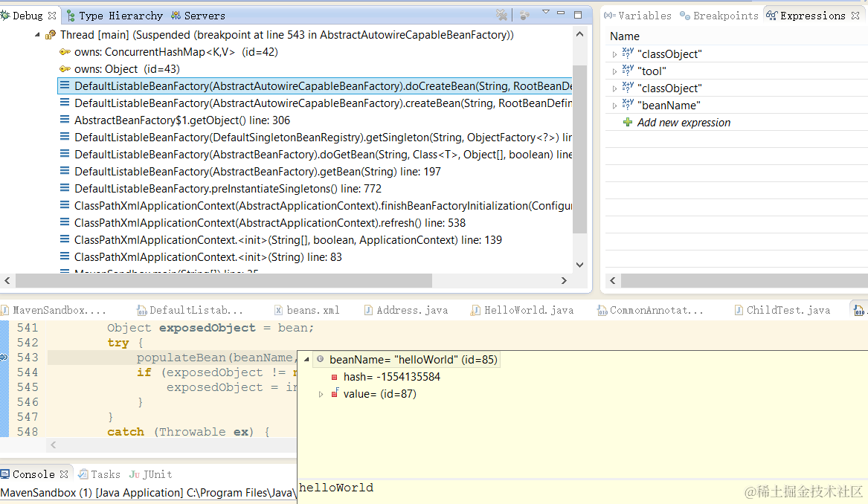
Task: Open the MavenSandbox editor tab
Action: (53, 311)
